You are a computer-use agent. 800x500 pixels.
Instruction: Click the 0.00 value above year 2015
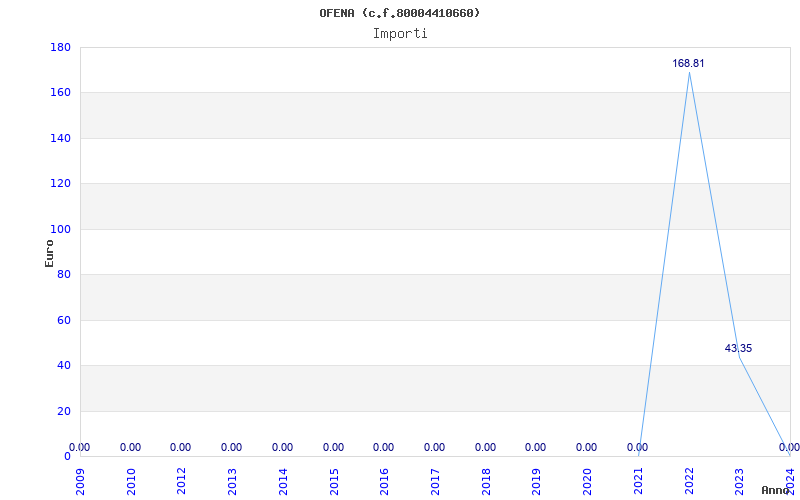[x=333, y=447]
